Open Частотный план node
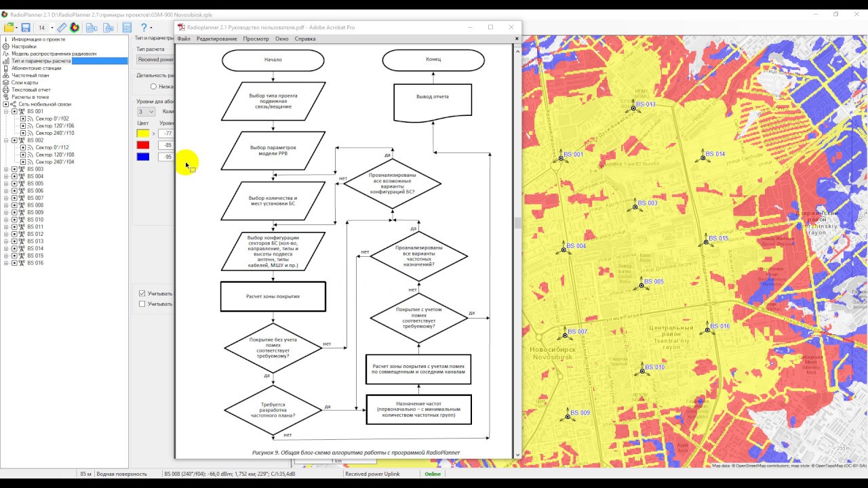The height and width of the screenshot is (488, 868). [x=30, y=75]
